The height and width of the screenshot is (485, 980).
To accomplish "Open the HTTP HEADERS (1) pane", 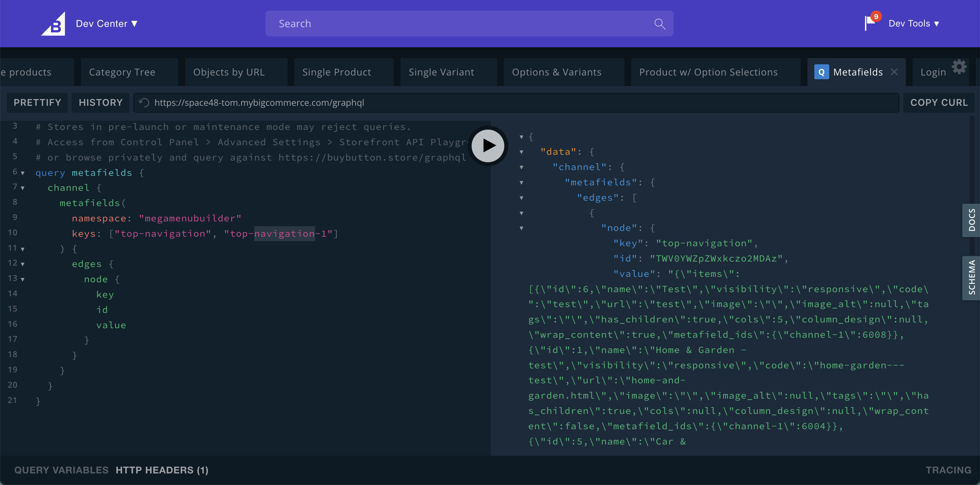I will [162, 470].
